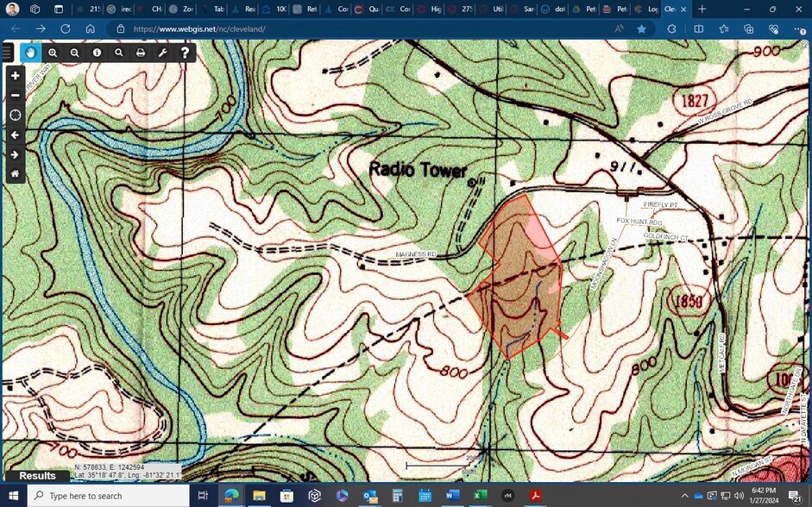Screen dimensions: 812x507
Task: Open the browser home page
Action: click(90, 29)
